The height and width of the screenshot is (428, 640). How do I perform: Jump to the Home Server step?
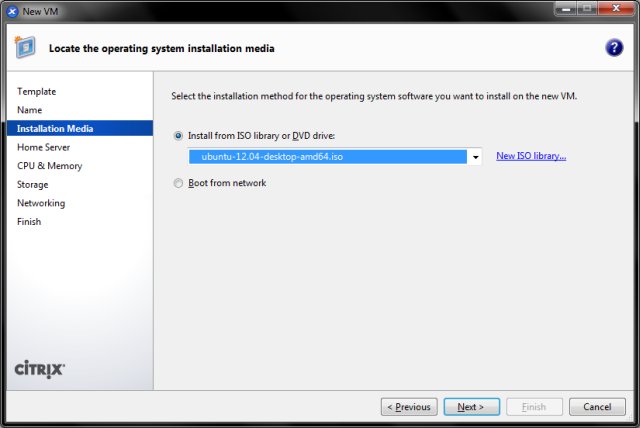coord(43,147)
